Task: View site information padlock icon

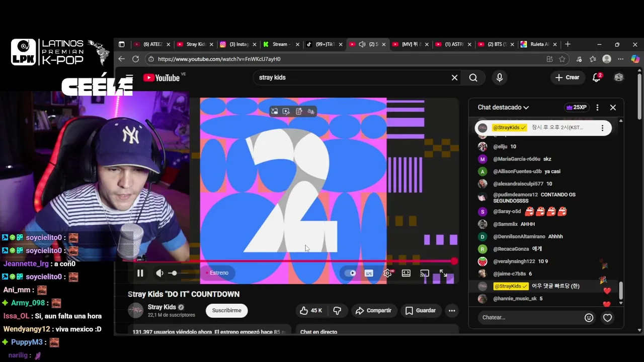Action: (151, 59)
